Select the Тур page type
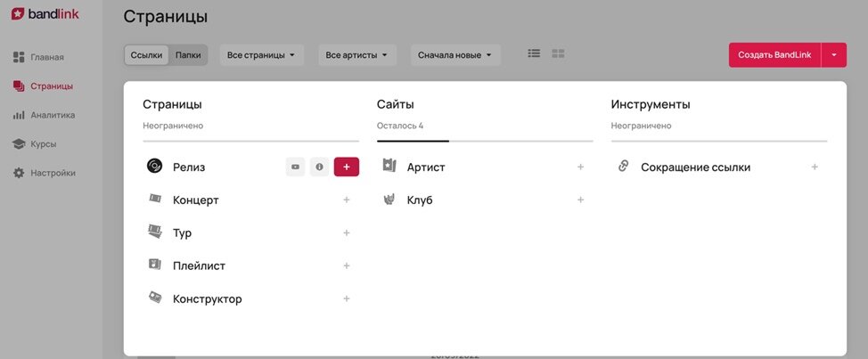Image resolution: width=868 pixels, height=359 pixels. (182, 233)
